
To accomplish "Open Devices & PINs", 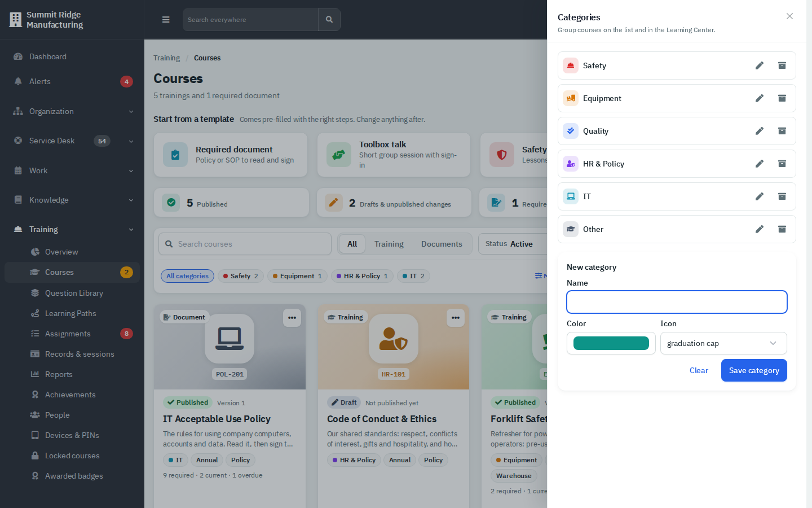I will pos(72,435).
